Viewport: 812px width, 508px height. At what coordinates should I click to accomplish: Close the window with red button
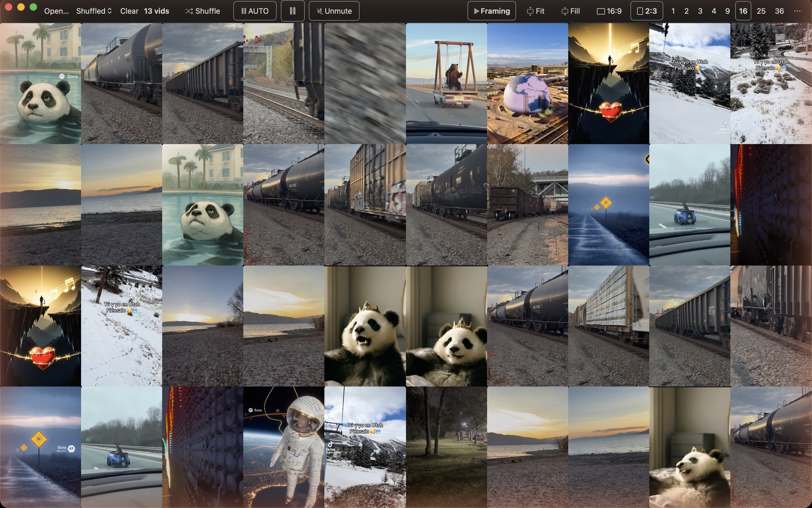pyautogui.click(x=9, y=7)
